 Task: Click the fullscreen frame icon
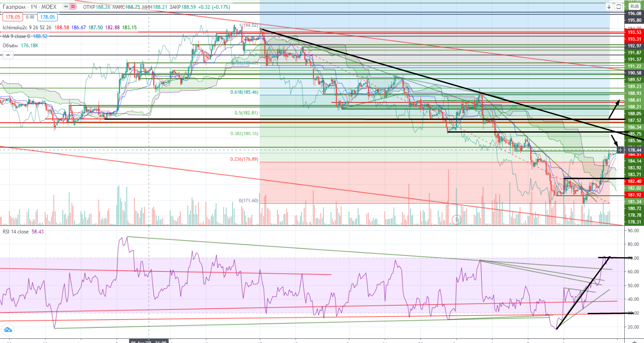(x=618, y=7)
